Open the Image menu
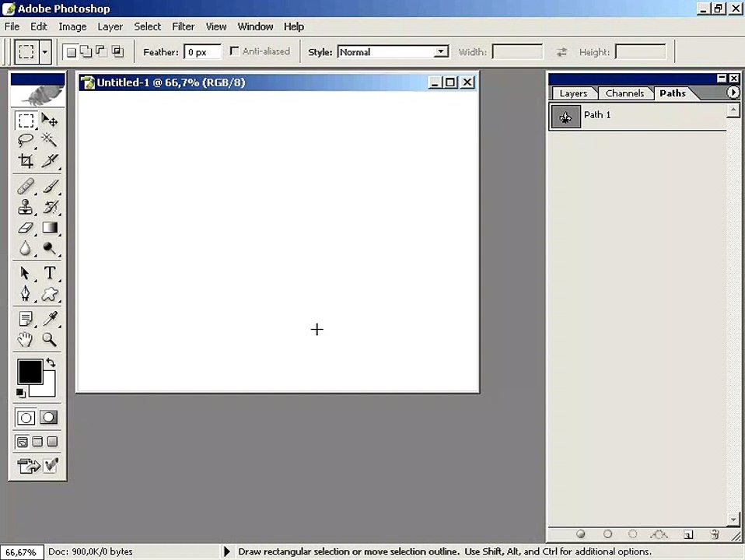The width and height of the screenshot is (745, 560). pos(72,26)
